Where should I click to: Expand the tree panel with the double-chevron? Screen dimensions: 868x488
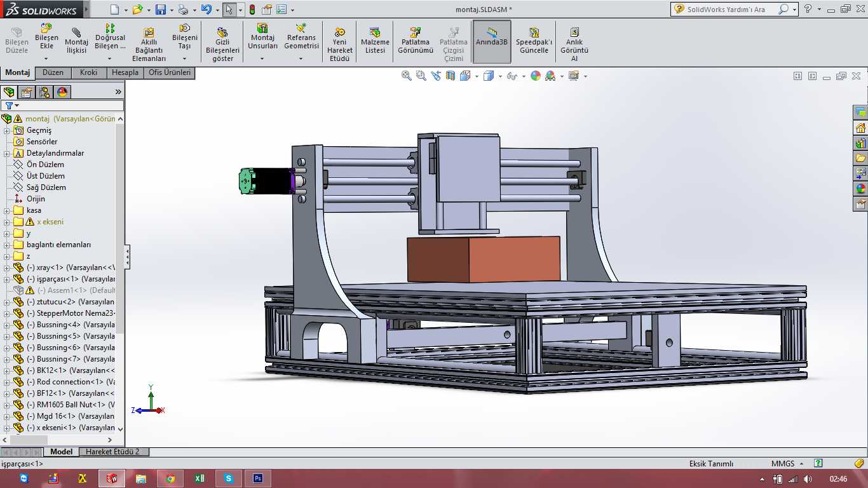tap(118, 92)
